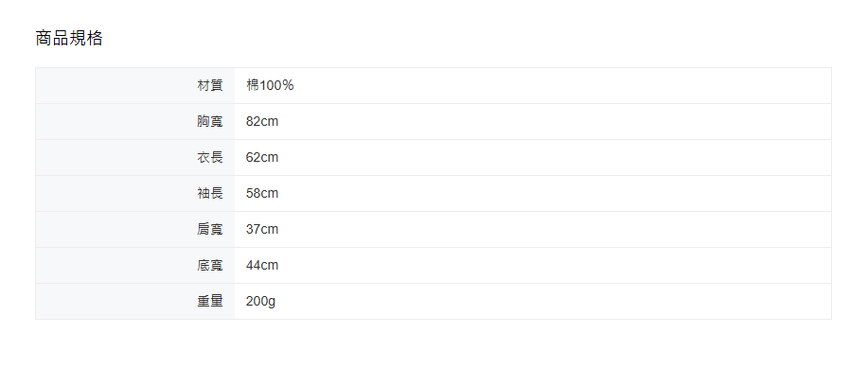Click the 200g weight value

(260, 302)
